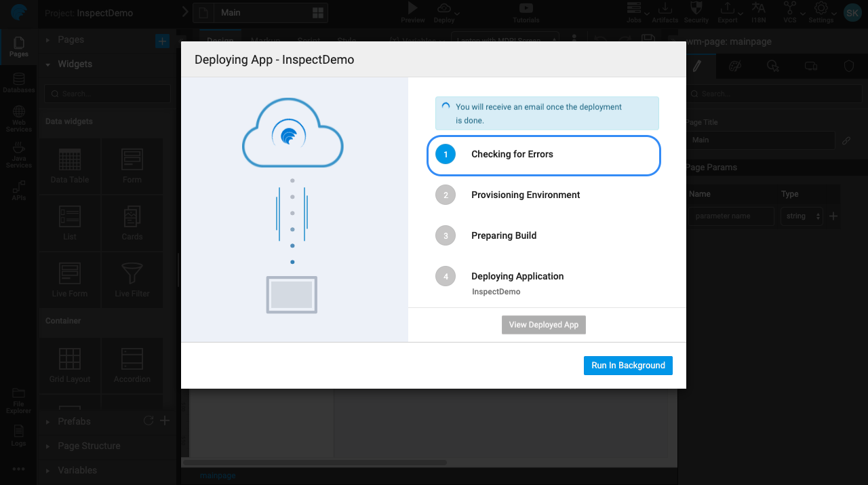
Task: Open the File Explorer panel
Action: (x=18, y=400)
